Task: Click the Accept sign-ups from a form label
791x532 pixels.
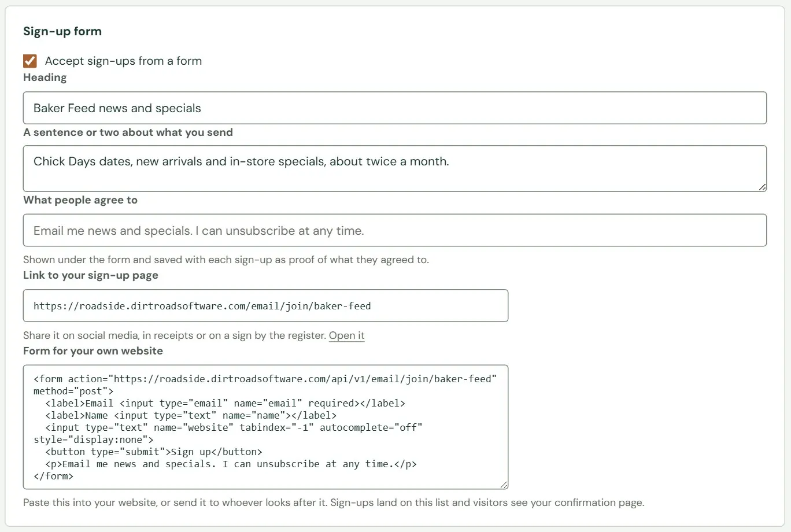Action: (123, 61)
